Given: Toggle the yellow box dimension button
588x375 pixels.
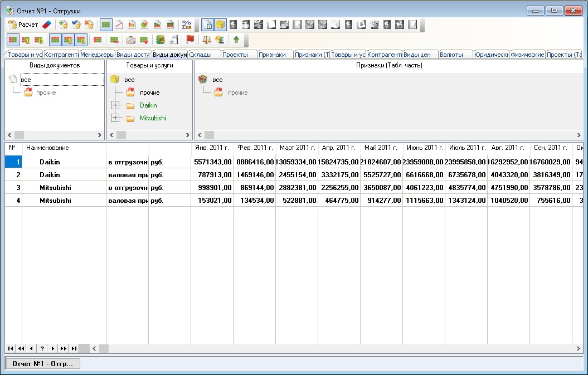Looking at the screenshot, I should pos(220,25).
